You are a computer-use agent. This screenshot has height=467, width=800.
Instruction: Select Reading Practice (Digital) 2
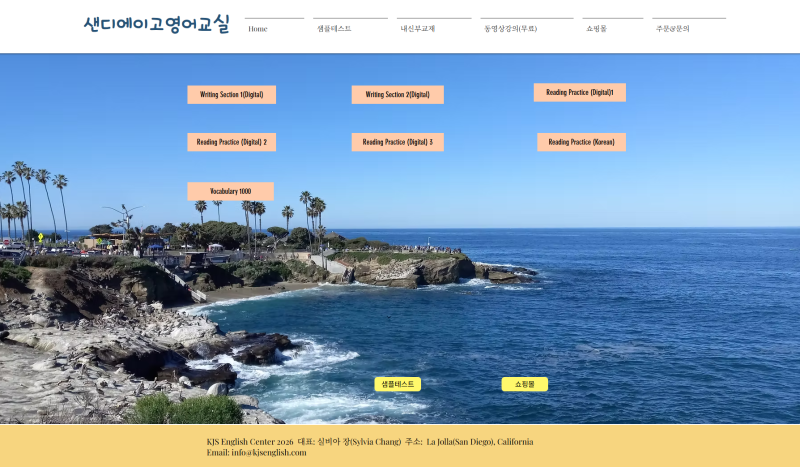(231, 142)
